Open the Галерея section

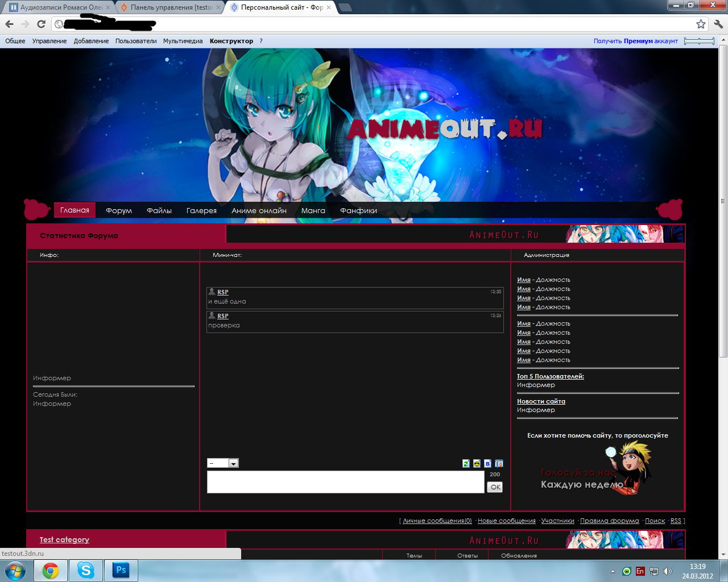coord(201,210)
